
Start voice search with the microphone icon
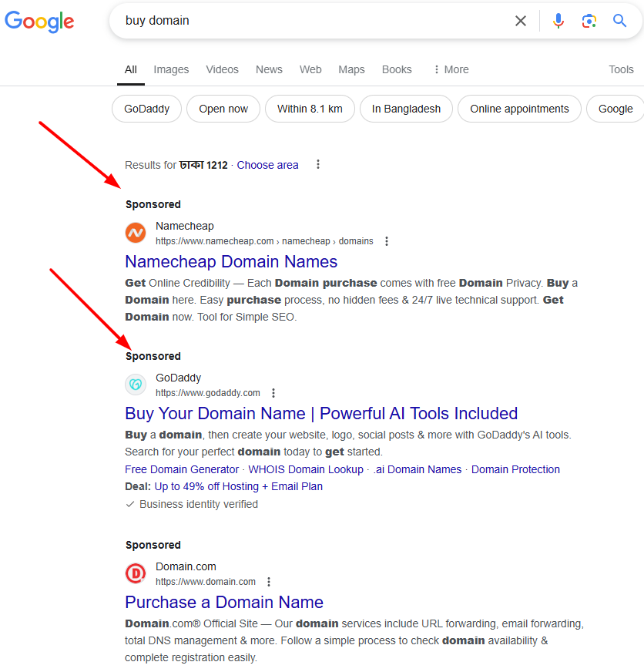tap(558, 21)
